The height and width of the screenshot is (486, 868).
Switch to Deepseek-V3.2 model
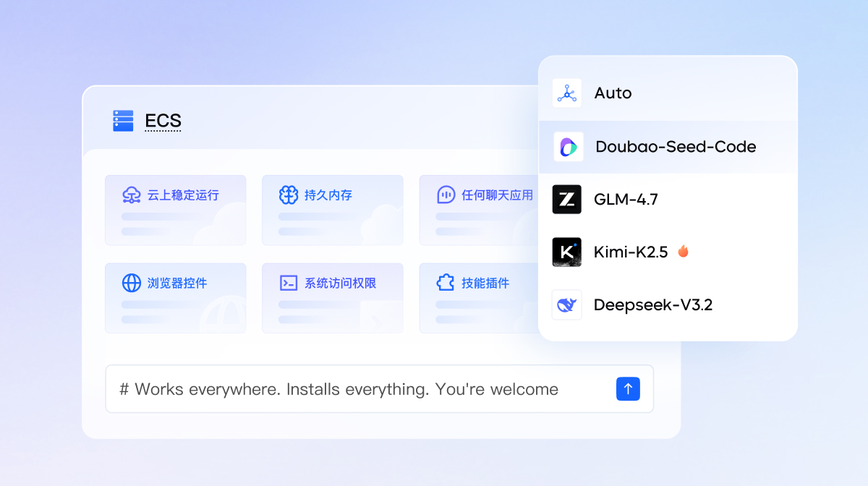[652, 305]
